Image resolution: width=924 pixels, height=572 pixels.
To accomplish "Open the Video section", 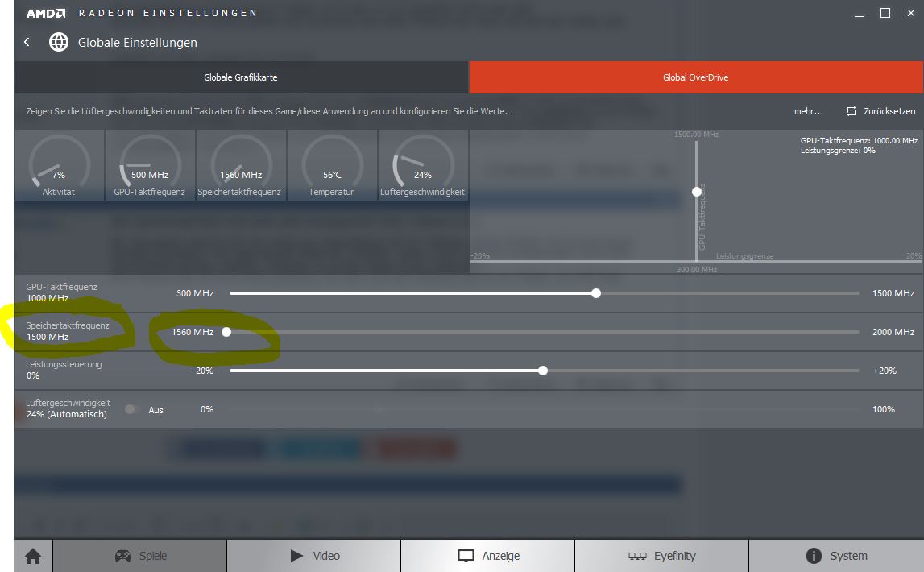I will (x=313, y=556).
